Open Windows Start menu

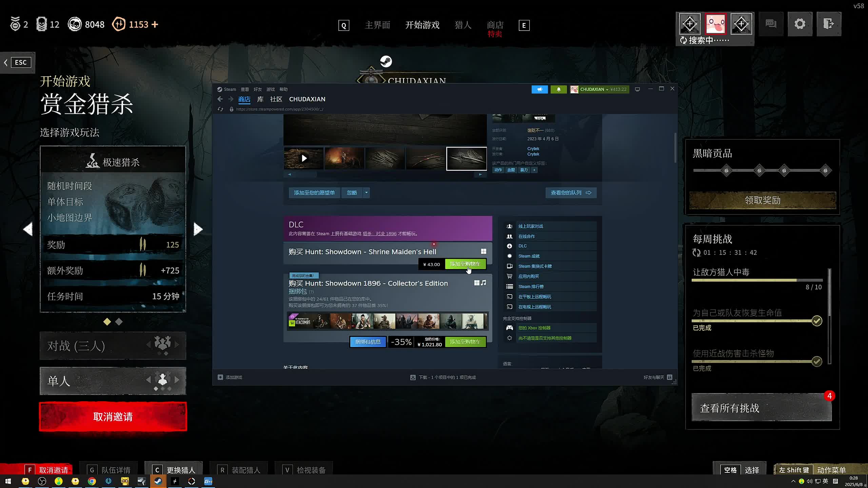tap(8, 481)
